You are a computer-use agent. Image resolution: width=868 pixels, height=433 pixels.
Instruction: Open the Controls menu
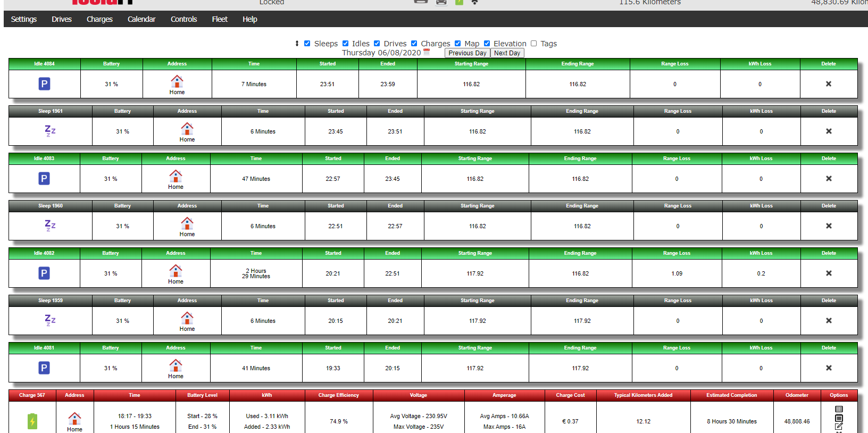click(184, 19)
